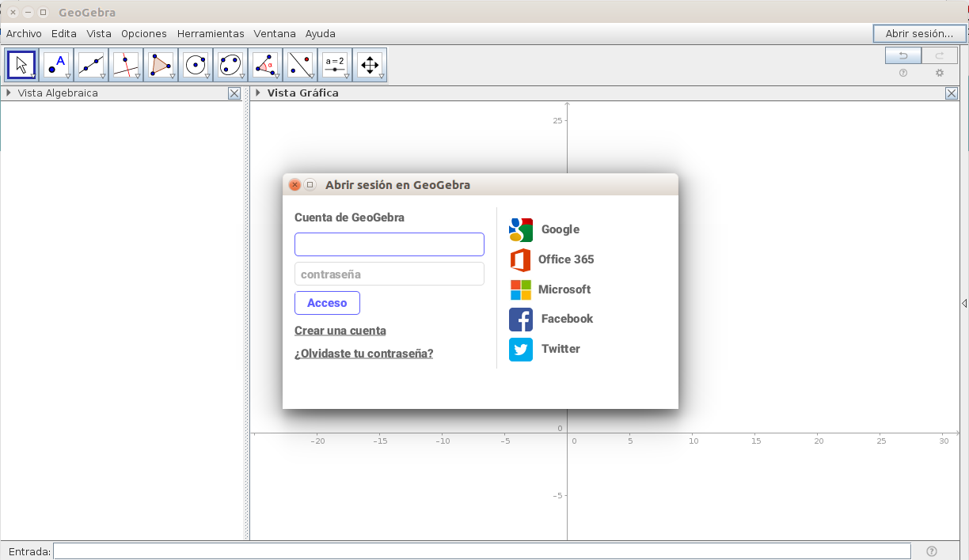Select the Slider a=2 tool
This screenshot has width=969, height=560.
coord(335,65)
